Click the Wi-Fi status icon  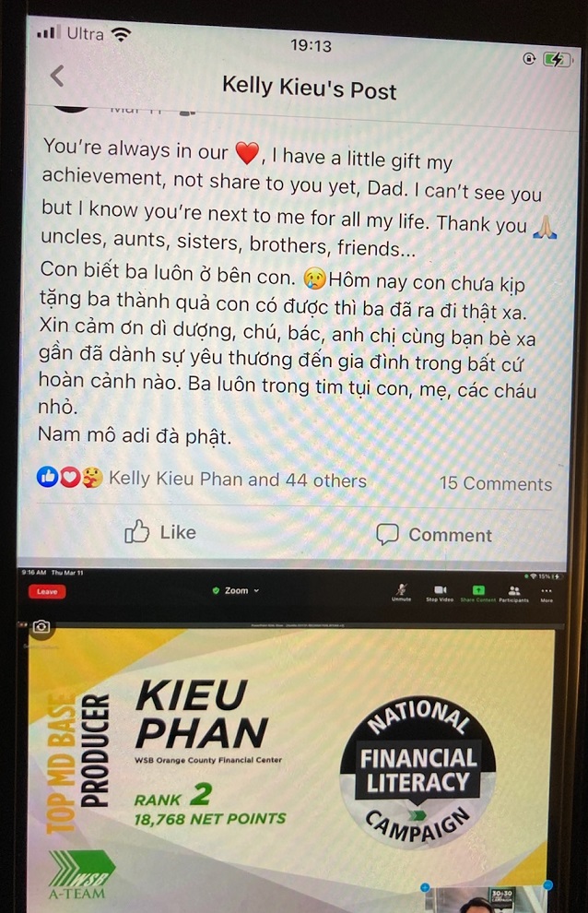(121, 34)
